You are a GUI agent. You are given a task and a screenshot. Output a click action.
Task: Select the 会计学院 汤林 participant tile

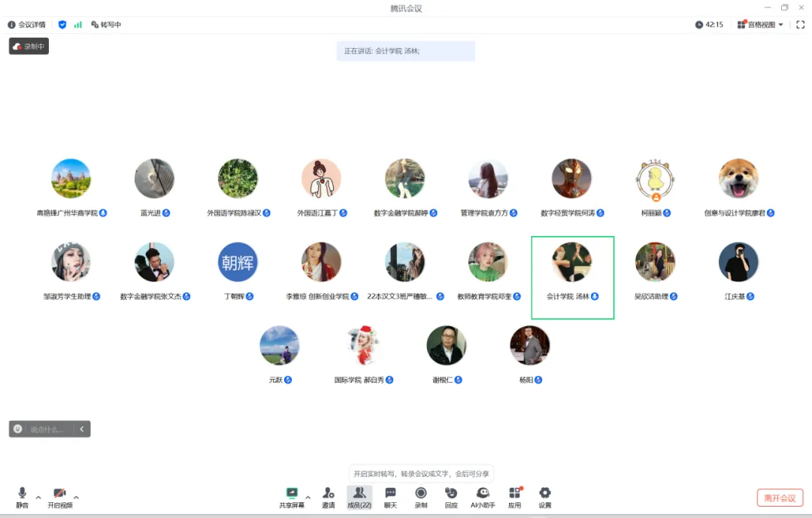pyautogui.click(x=572, y=277)
